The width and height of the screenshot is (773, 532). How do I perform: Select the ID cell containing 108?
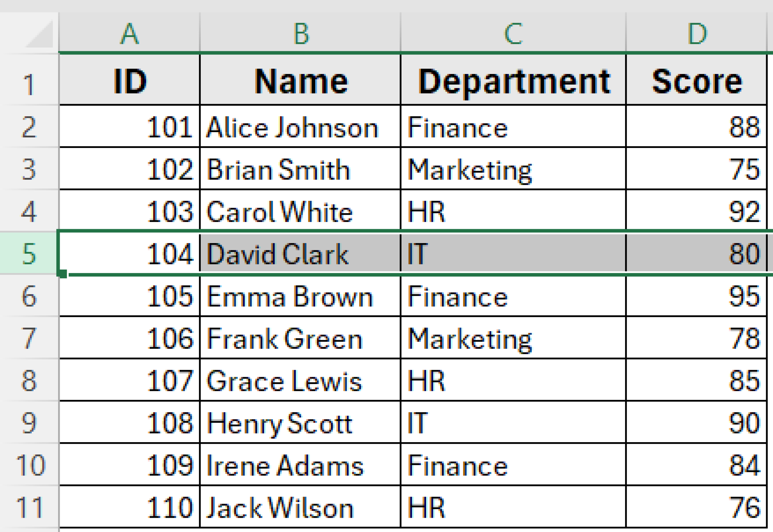coord(128,424)
